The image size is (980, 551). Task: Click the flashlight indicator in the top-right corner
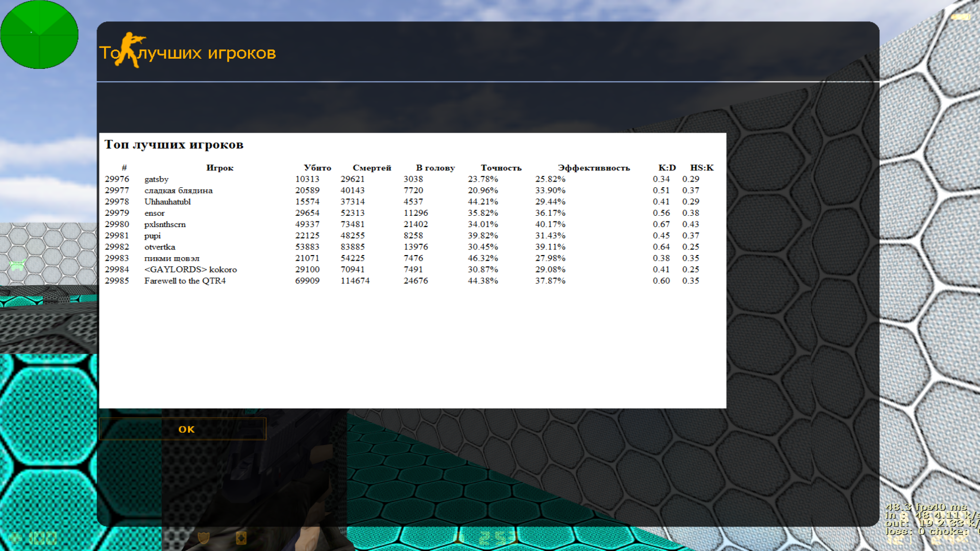[960, 17]
